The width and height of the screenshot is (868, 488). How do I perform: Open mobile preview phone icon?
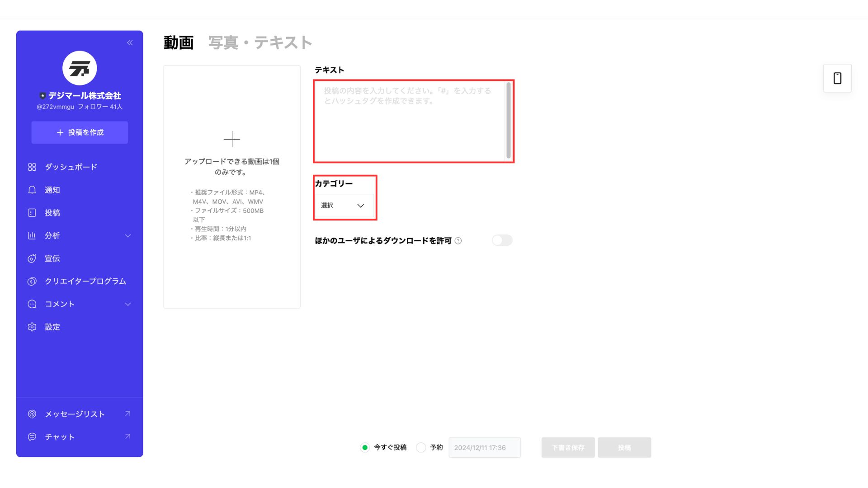tap(837, 78)
